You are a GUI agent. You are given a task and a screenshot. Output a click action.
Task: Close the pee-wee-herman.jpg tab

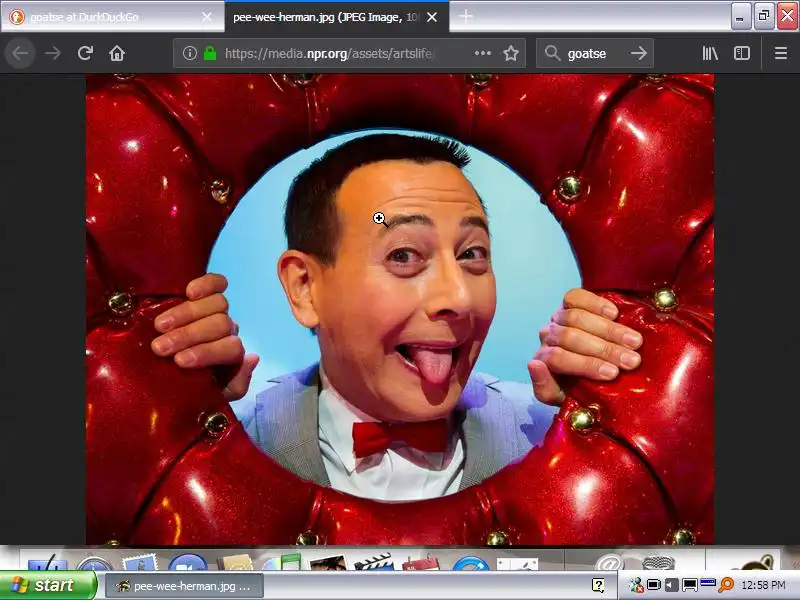(x=432, y=17)
